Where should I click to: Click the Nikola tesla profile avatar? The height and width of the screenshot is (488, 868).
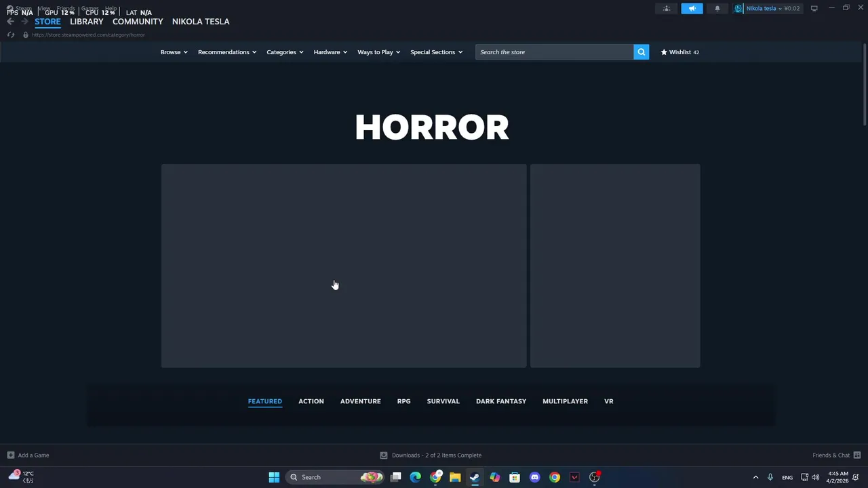(x=738, y=8)
